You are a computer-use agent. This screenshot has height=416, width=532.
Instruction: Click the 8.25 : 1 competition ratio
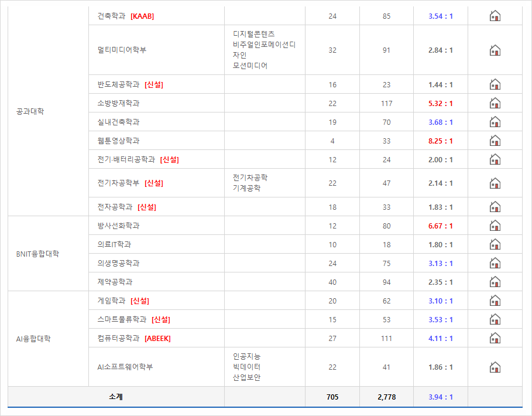point(440,141)
